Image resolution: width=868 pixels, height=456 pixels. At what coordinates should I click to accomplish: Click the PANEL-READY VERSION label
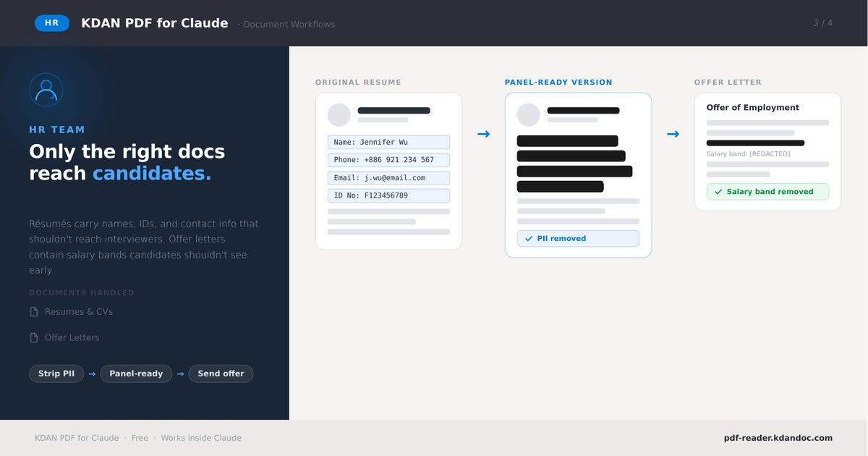click(x=558, y=83)
